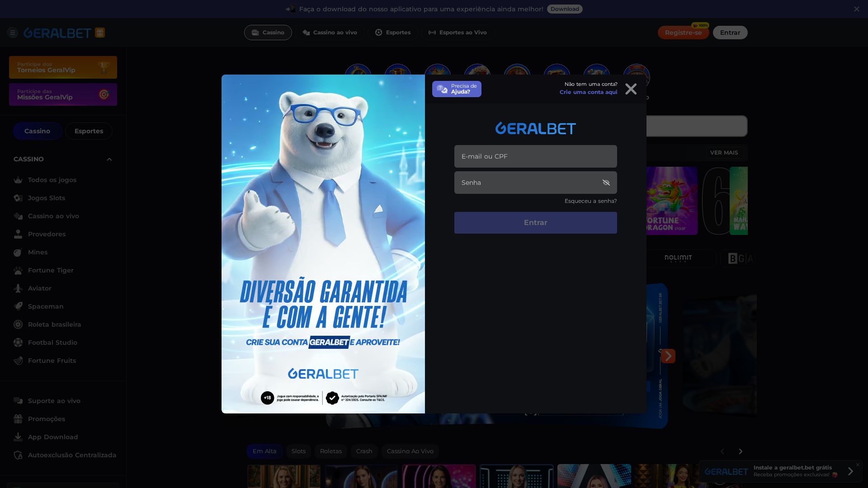Click Cassino ao vivo sidebar icon
868x488 pixels.
(x=18, y=216)
